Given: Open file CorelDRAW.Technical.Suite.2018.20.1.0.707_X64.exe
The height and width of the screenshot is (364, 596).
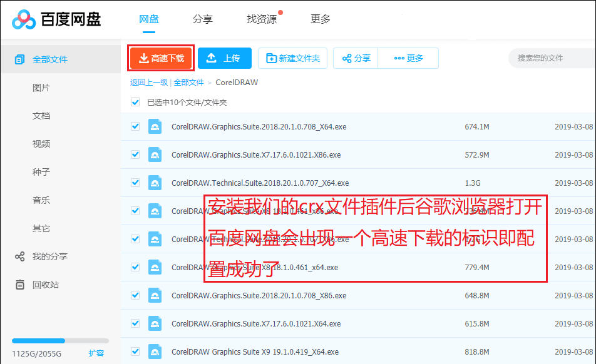Looking at the screenshot, I should [260, 183].
